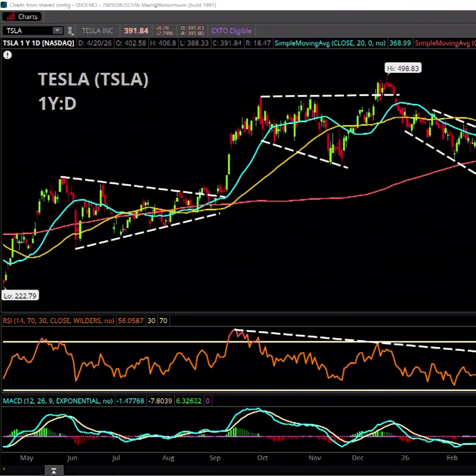Select the red SimpleMovingAvg study label
The width and height of the screenshot is (476, 476).
[x=445, y=43]
